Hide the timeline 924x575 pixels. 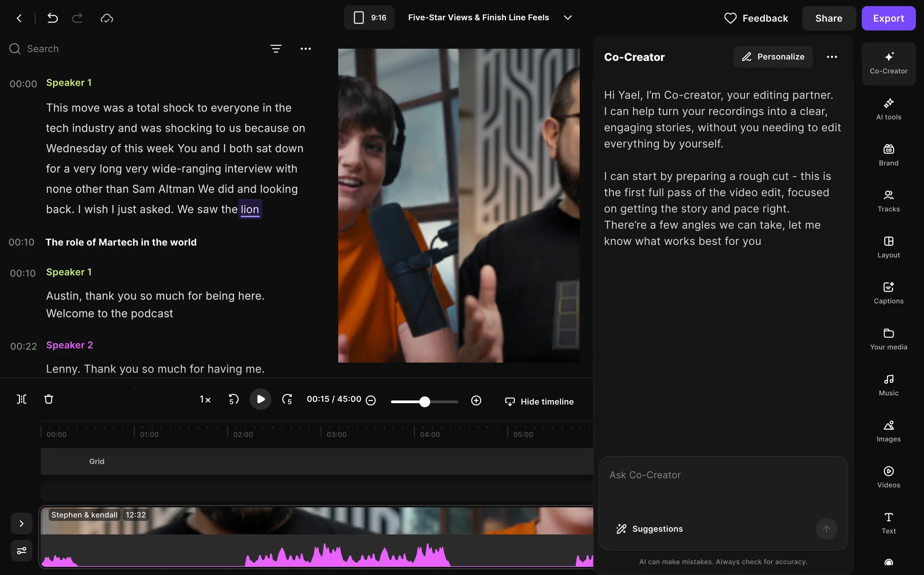pyautogui.click(x=539, y=401)
